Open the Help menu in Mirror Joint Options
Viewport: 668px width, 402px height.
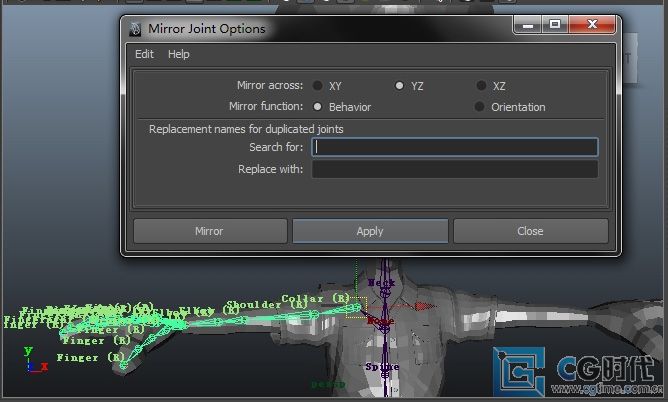(179, 54)
